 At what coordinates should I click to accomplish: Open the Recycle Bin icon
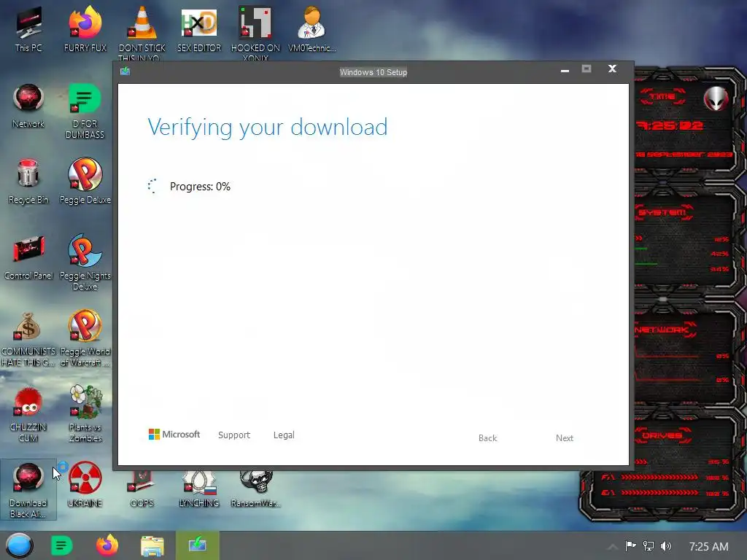(x=28, y=182)
